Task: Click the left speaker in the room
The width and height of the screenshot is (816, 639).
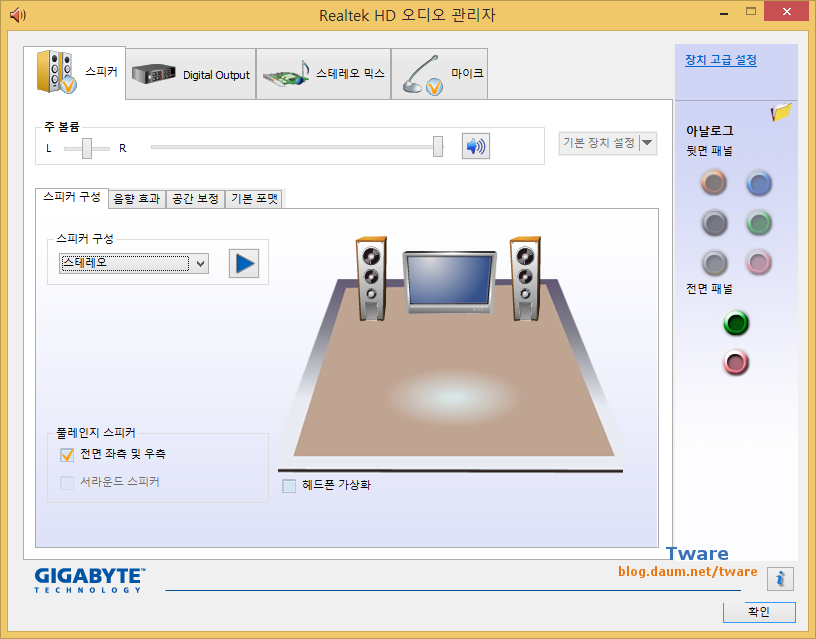Action: 371,278
